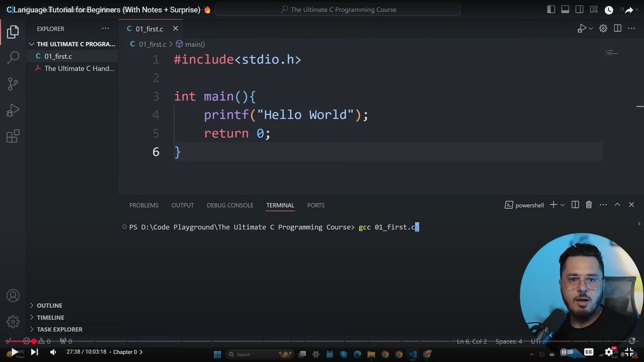Toggle the secondary sidebar layout icon
The width and height of the screenshot is (644, 362).
coord(579,10)
